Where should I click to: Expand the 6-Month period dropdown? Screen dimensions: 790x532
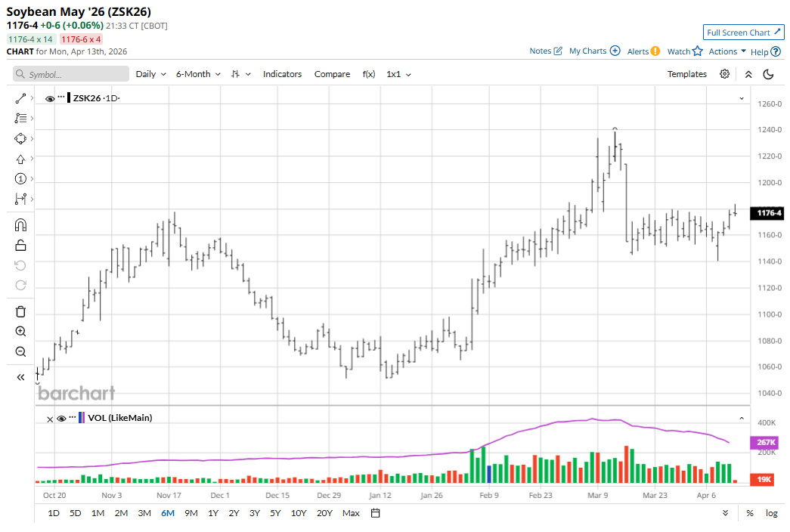pos(198,74)
